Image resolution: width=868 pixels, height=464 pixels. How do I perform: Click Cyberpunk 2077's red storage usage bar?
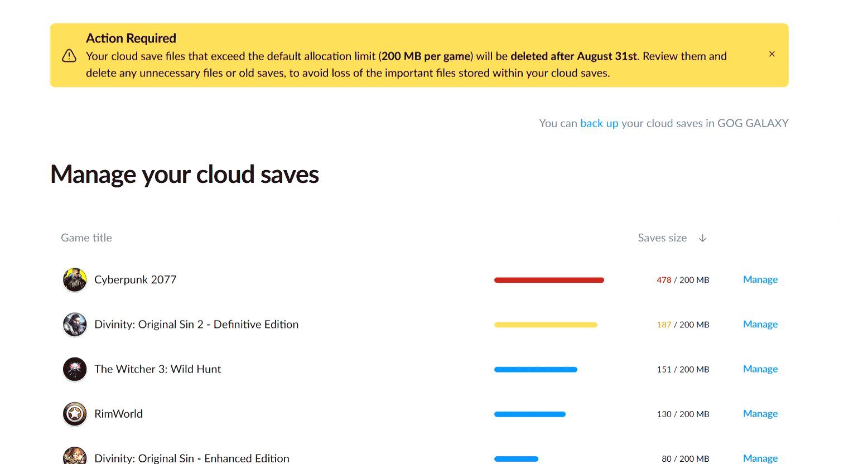(x=549, y=280)
